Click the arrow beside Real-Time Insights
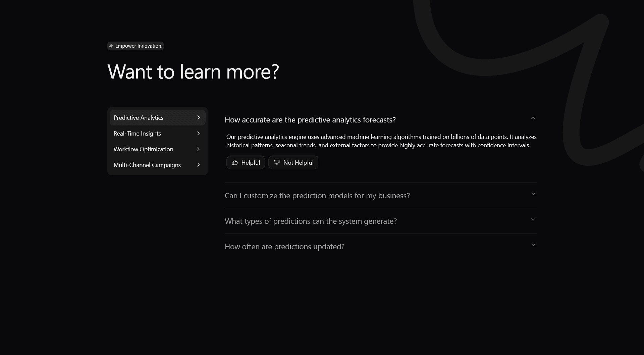Screen dimensions: 644x355 [x=199, y=134]
